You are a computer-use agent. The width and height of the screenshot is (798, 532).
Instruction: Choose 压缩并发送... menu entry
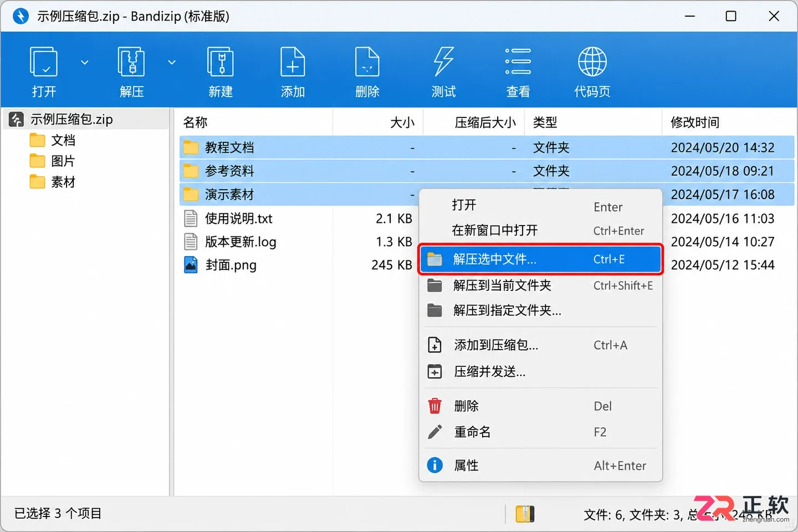coord(540,371)
